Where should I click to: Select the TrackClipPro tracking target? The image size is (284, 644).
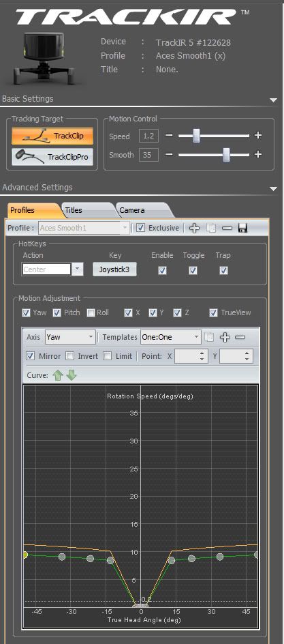(52, 156)
